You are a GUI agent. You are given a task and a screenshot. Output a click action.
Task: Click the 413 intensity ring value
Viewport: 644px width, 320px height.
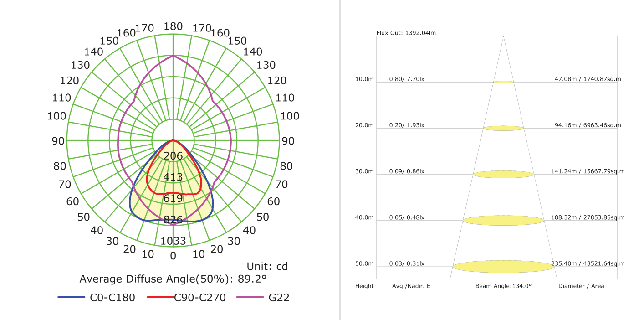tap(173, 177)
